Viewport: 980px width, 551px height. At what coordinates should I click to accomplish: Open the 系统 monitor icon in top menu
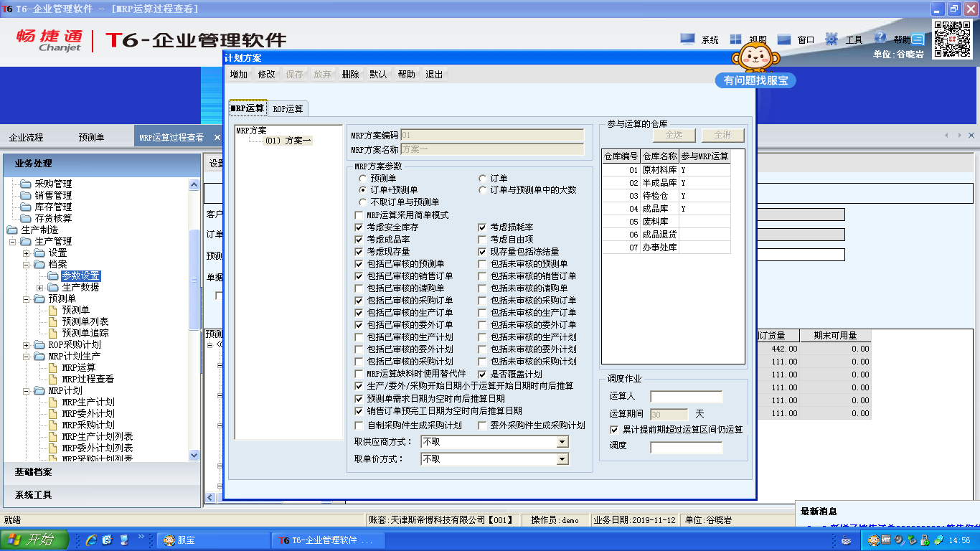[x=687, y=39]
